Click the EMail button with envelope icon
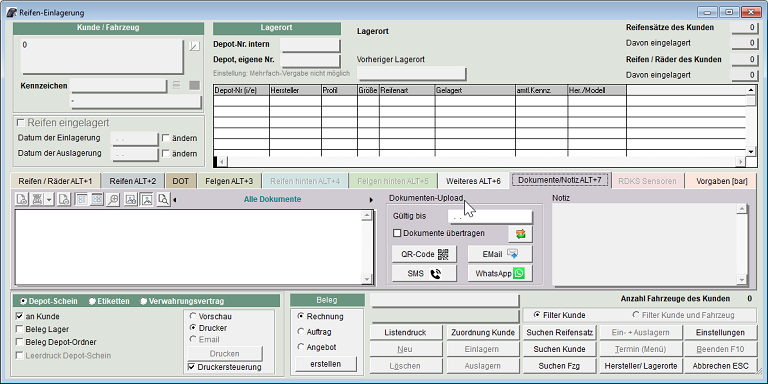Screen dimensions: 768x384 [500, 254]
